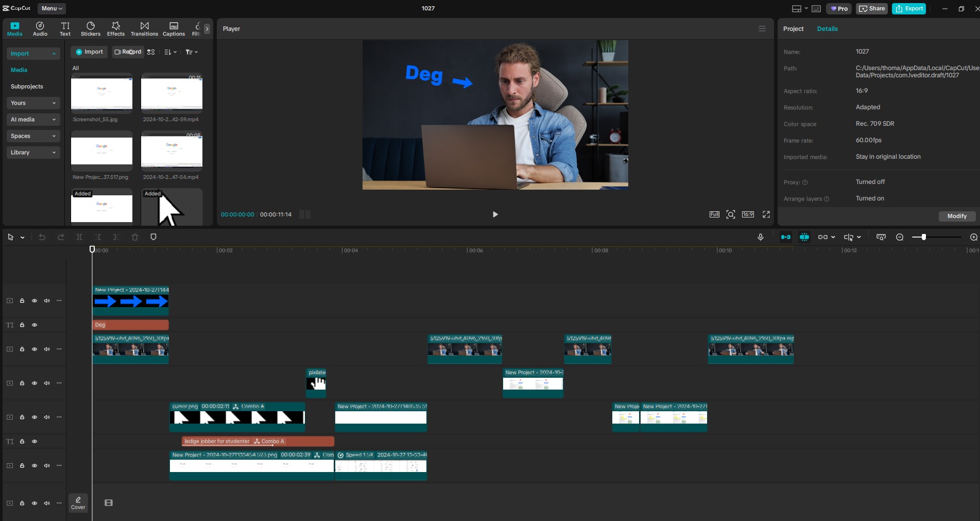Image resolution: width=980 pixels, height=521 pixels.
Task: Click the Modify button
Action: [957, 216]
